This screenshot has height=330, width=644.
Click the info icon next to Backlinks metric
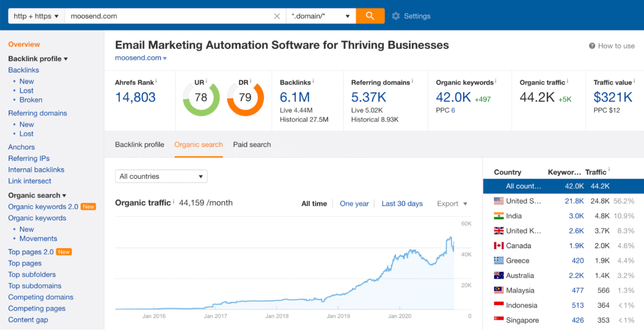pyautogui.click(x=313, y=81)
